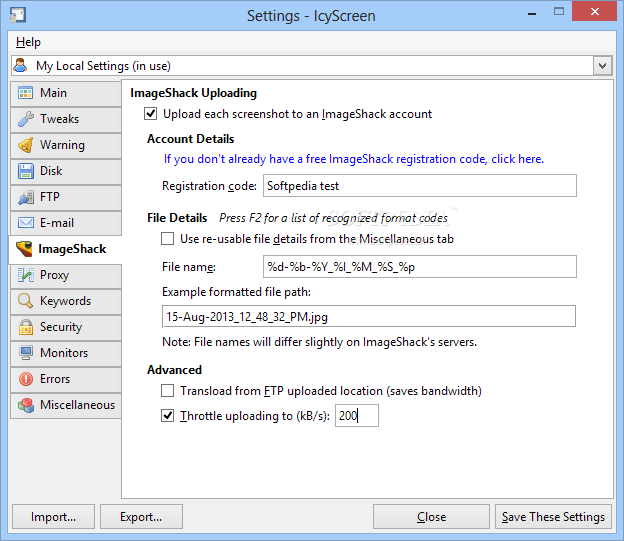624x541 pixels.
Task: Click the Tweaks wrench icon
Action: pyautogui.click(x=26, y=119)
